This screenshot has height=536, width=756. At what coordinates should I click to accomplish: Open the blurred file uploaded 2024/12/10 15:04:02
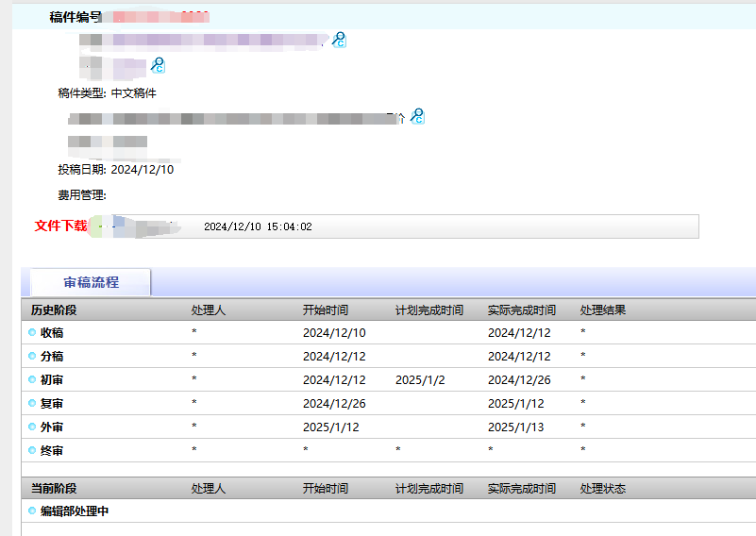(142, 227)
